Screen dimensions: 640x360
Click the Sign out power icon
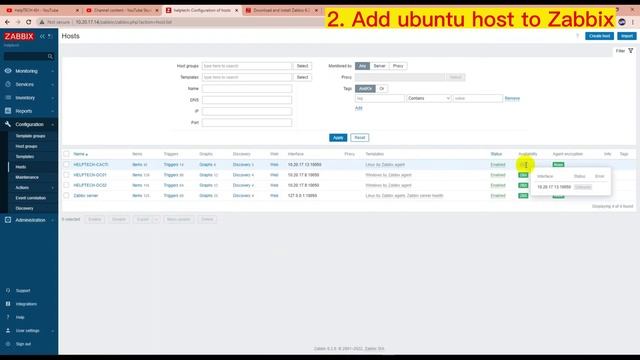click(8, 344)
